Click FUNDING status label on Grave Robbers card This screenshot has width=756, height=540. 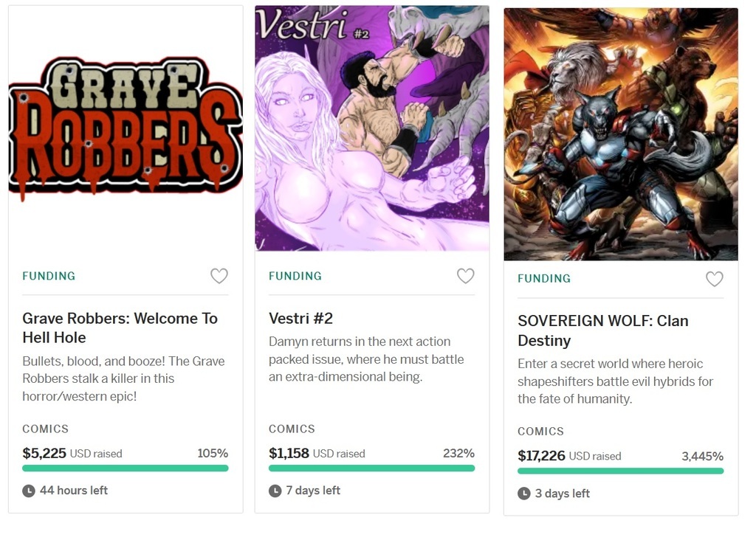click(x=49, y=276)
